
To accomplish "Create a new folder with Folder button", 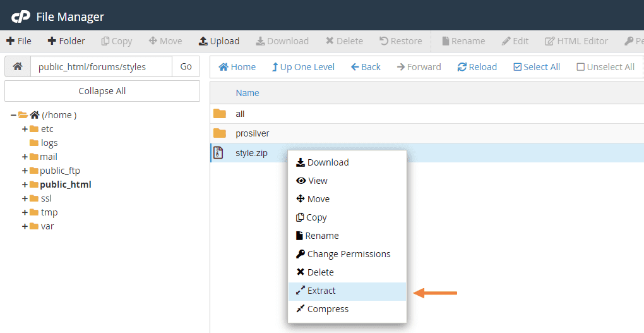I will coord(66,41).
